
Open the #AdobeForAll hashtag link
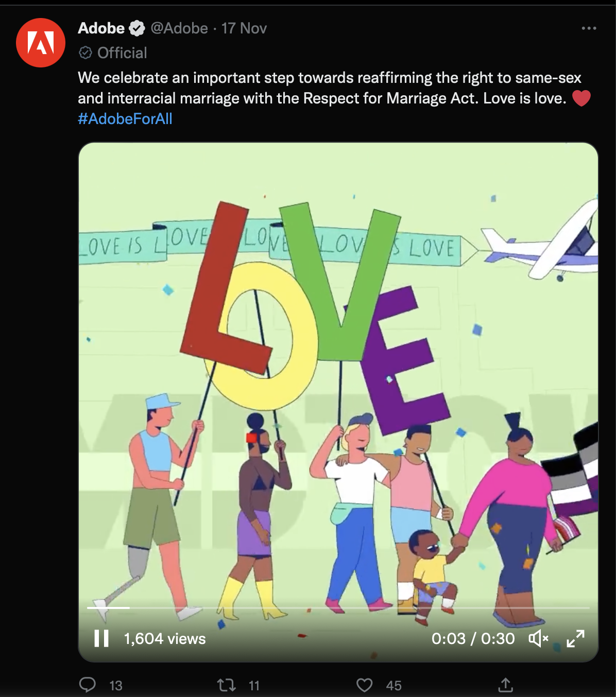tap(125, 119)
